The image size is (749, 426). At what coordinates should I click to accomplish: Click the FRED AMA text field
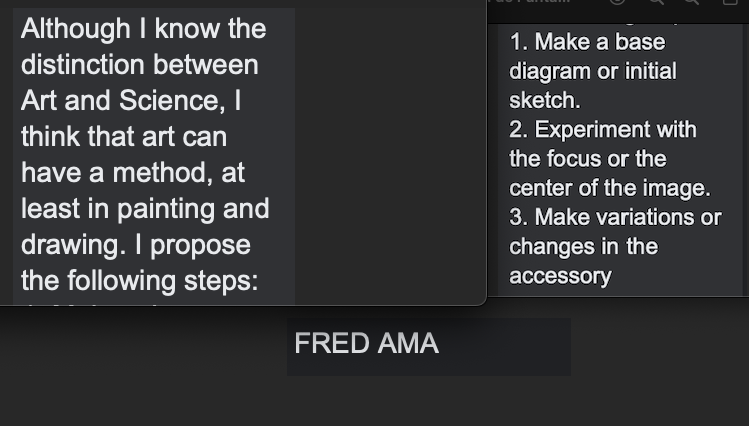[x=428, y=347]
